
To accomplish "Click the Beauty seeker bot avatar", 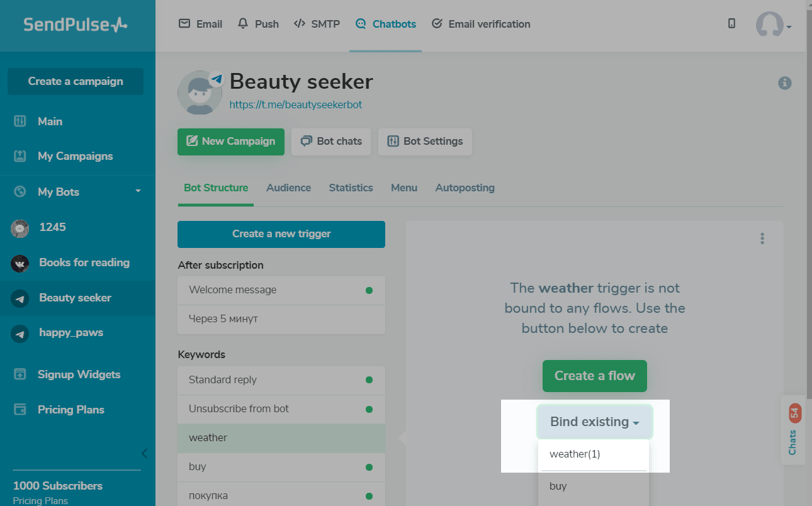I will (200, 93).
